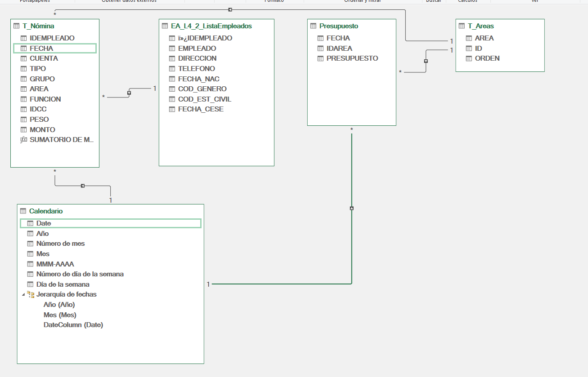Select the arrow marker on the T_Nómina–Calendario relationship
This screenshot has height=377, width=588.
[82, 186]
